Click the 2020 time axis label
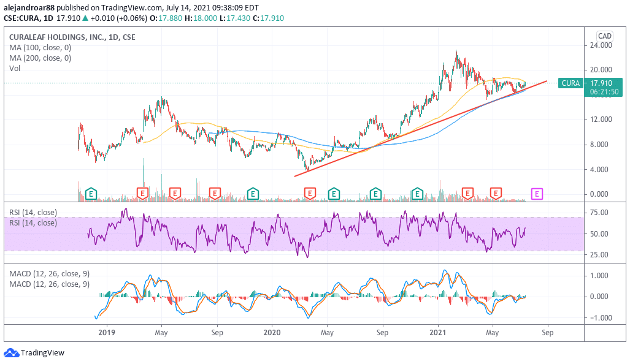 pos(272,333)
